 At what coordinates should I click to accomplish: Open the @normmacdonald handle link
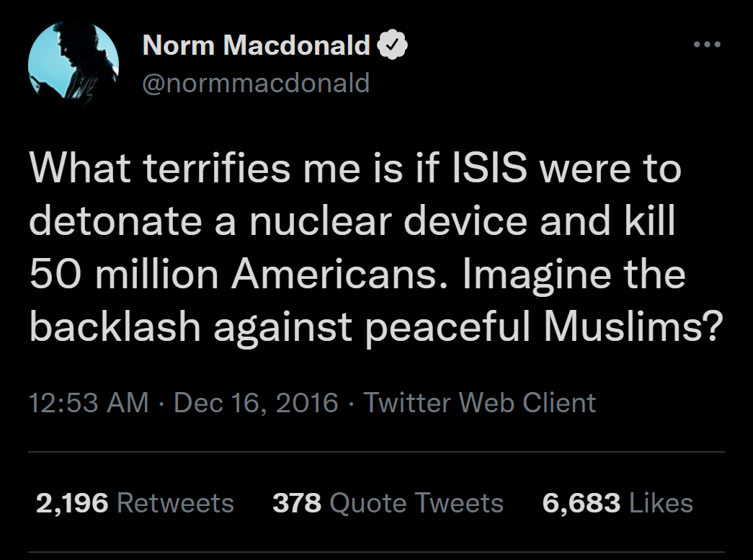tap(257, 84)
